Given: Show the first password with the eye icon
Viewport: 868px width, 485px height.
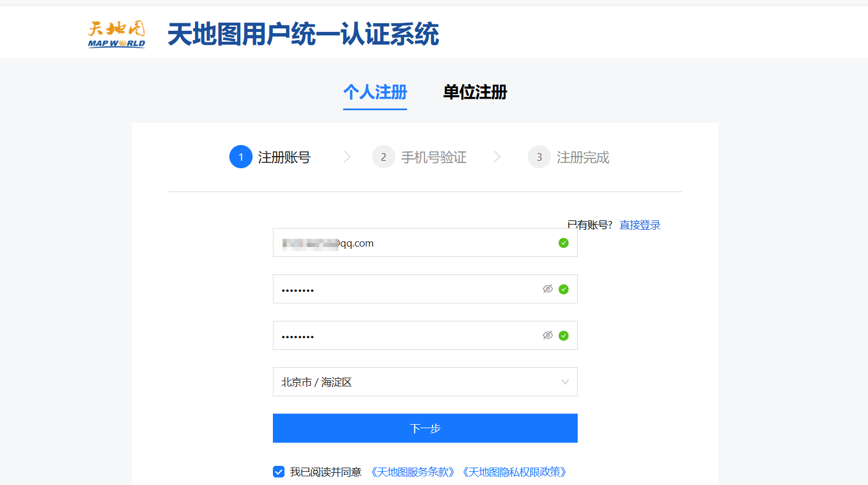Looking at the screenshot, I should click(548, 289).
